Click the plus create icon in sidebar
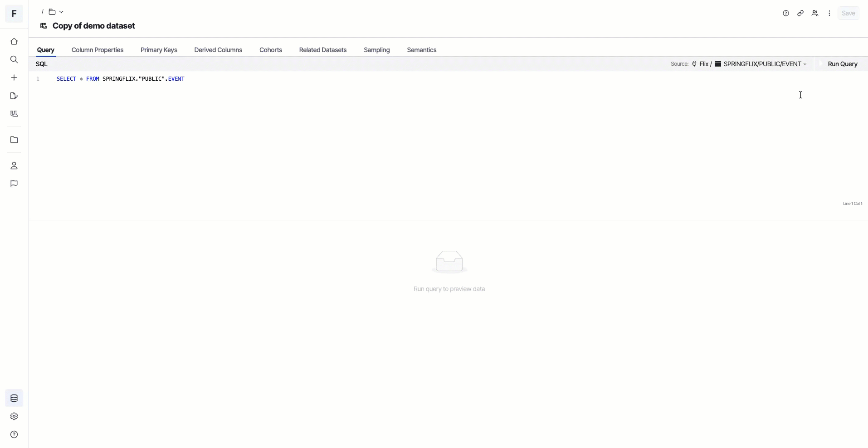The image size is (868, 448). (14, 78)
